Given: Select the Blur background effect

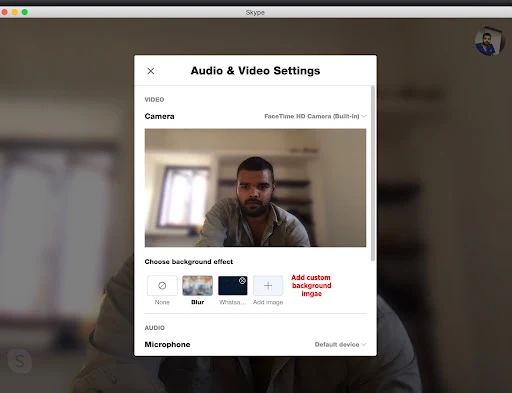Looking at the screenshot, I should [197, 286].
